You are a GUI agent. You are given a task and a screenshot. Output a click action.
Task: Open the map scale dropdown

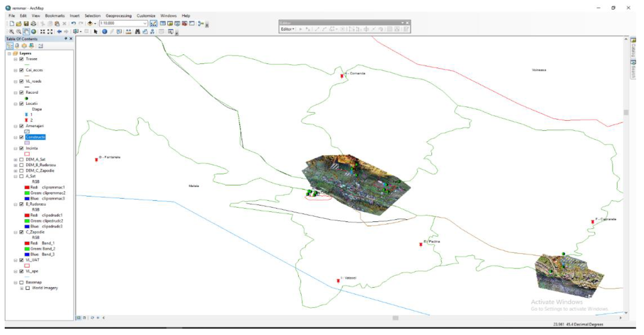pos(145,24)
